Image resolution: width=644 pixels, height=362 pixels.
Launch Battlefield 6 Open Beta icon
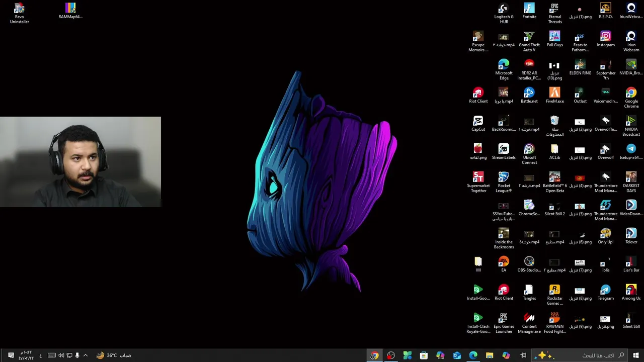pyautogui.click(x=555, y=182)
